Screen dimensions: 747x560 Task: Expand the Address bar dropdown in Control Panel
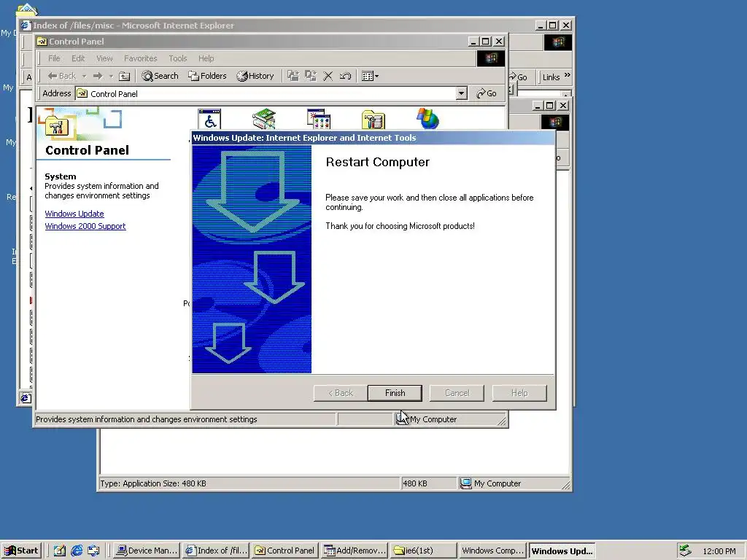coord(461,93)
